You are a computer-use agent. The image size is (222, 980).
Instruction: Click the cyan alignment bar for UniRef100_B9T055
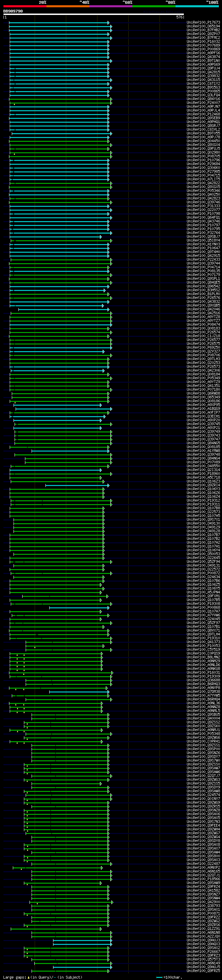(x=62, y=133)
